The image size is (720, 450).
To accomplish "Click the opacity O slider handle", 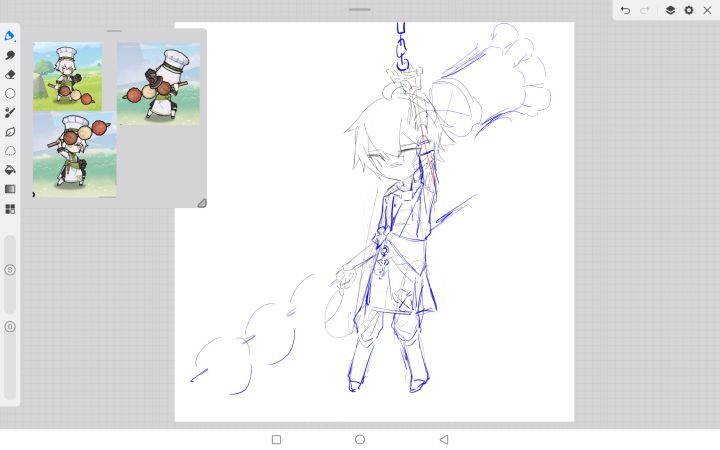I will (10, 327).
